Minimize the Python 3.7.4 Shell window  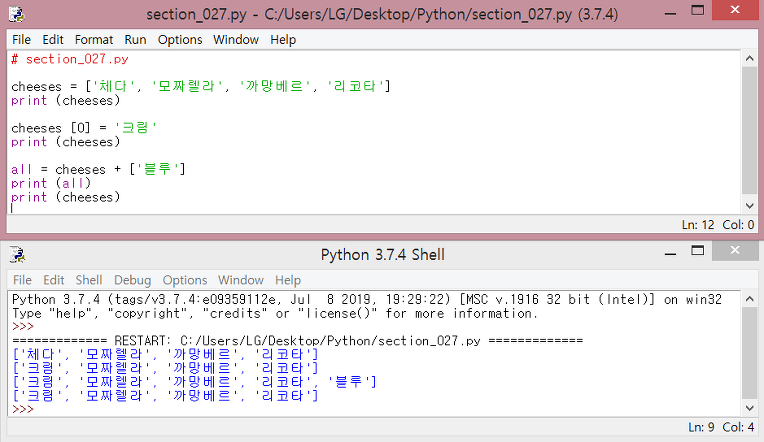(x=670, y=253)
